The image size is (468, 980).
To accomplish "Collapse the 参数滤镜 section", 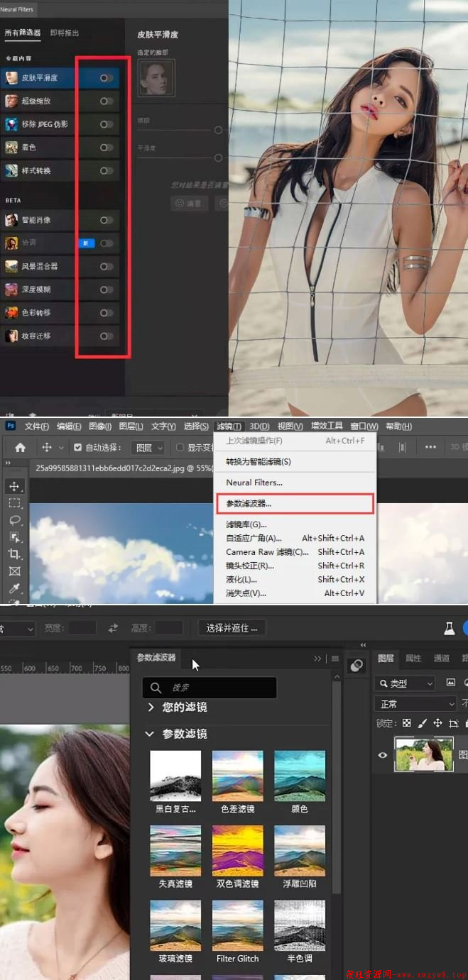I will point(150,734).
